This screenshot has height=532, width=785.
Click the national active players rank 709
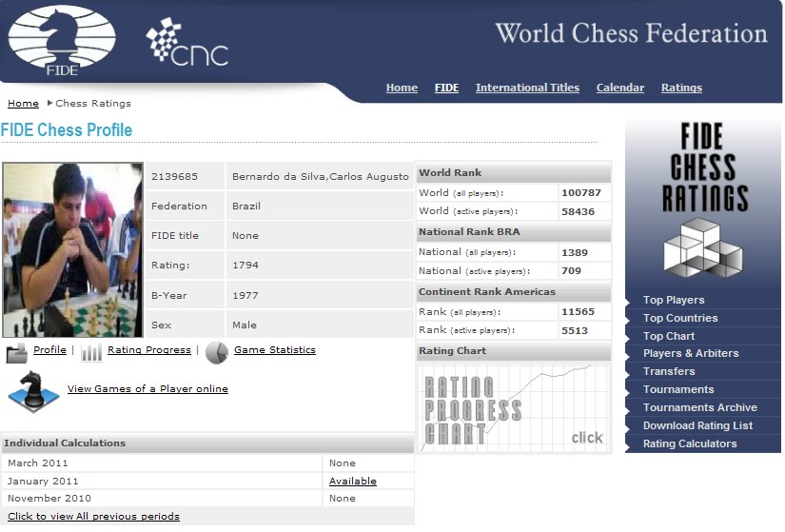pyautogui.click(x=571, y=271)
